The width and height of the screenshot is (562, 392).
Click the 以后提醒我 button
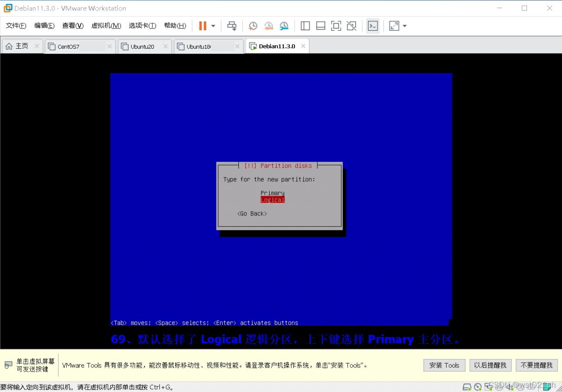pos(490,365)
